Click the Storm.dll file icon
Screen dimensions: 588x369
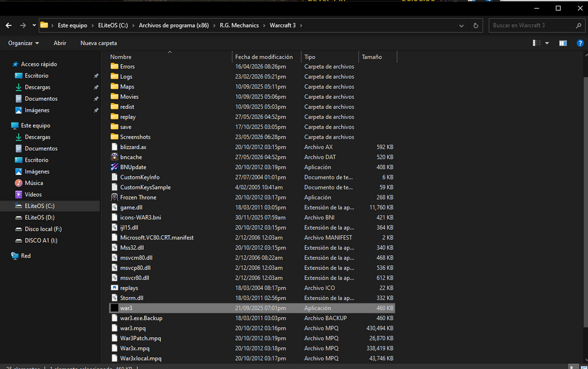115,298
